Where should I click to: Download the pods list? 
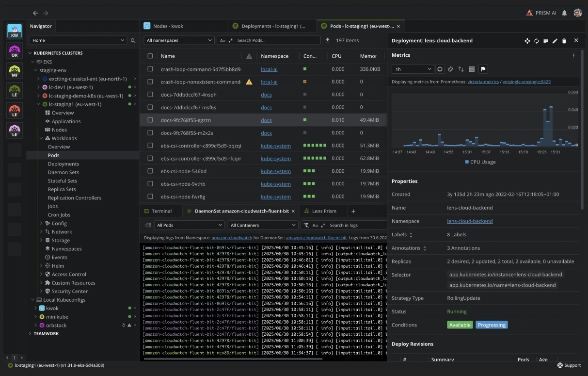[327, 40]
